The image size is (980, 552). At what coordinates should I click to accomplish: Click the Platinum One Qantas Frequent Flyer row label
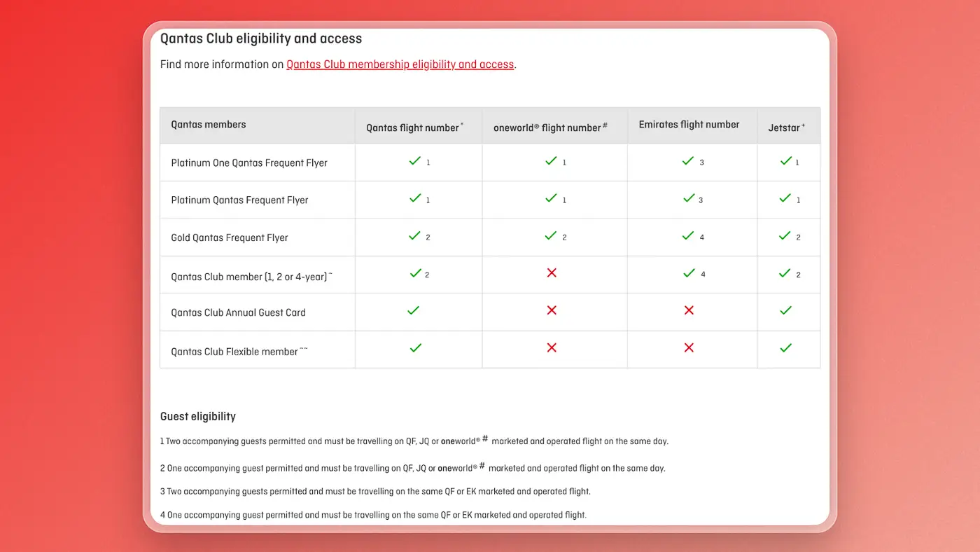[249, 163]
